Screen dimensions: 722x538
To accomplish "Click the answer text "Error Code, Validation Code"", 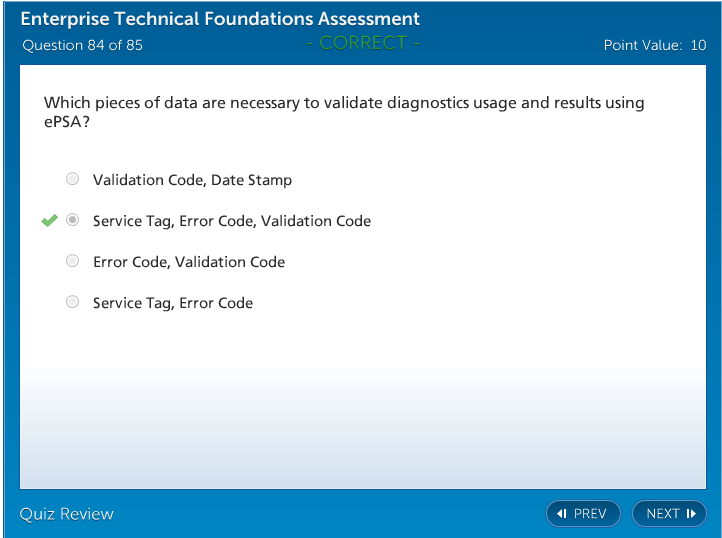I will tap(189, 262).
